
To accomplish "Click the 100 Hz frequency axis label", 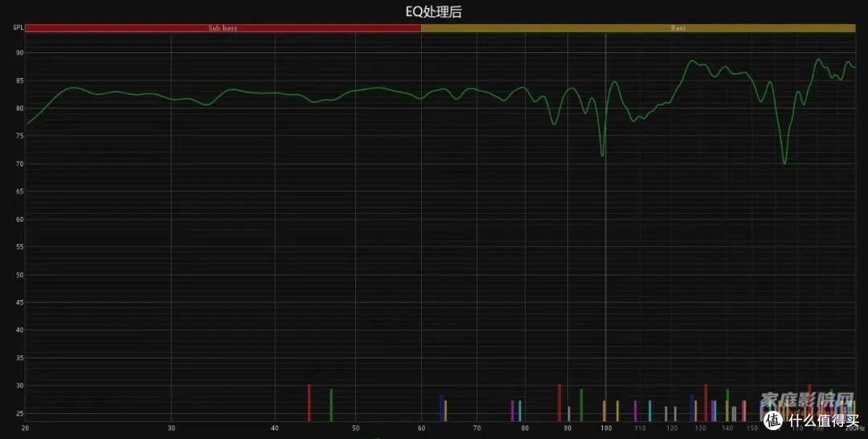I will [x=606, y=428].
